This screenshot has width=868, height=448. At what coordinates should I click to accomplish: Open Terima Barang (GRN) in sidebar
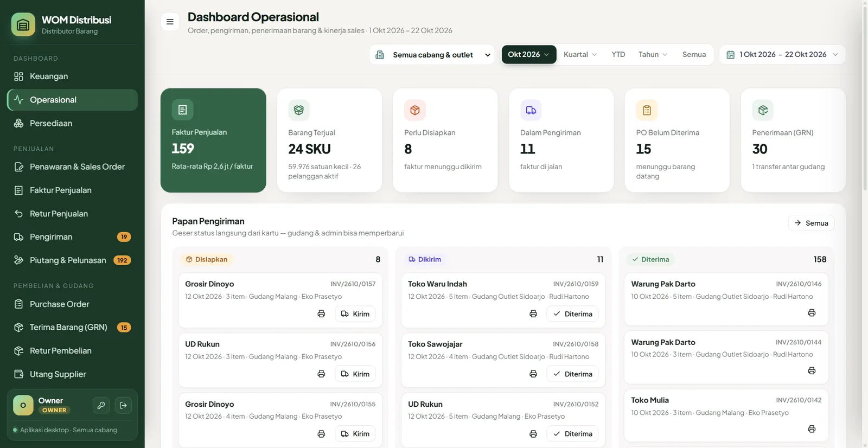[72, 328]
